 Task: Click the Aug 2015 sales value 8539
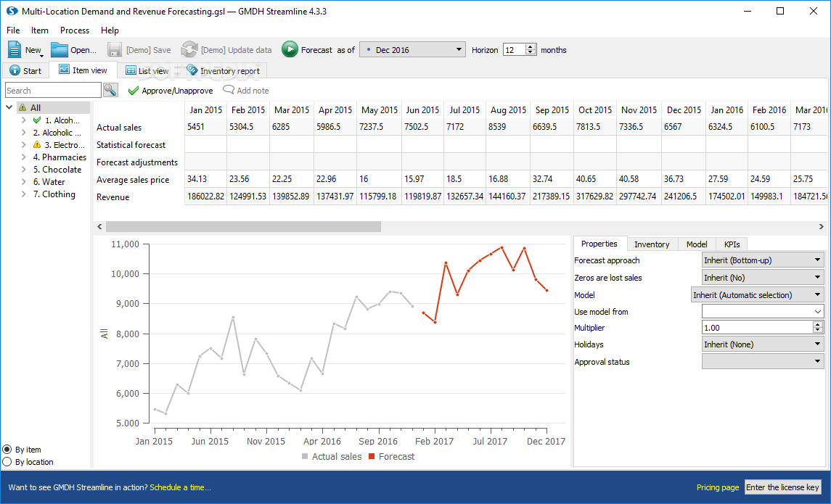coord(508,126)
